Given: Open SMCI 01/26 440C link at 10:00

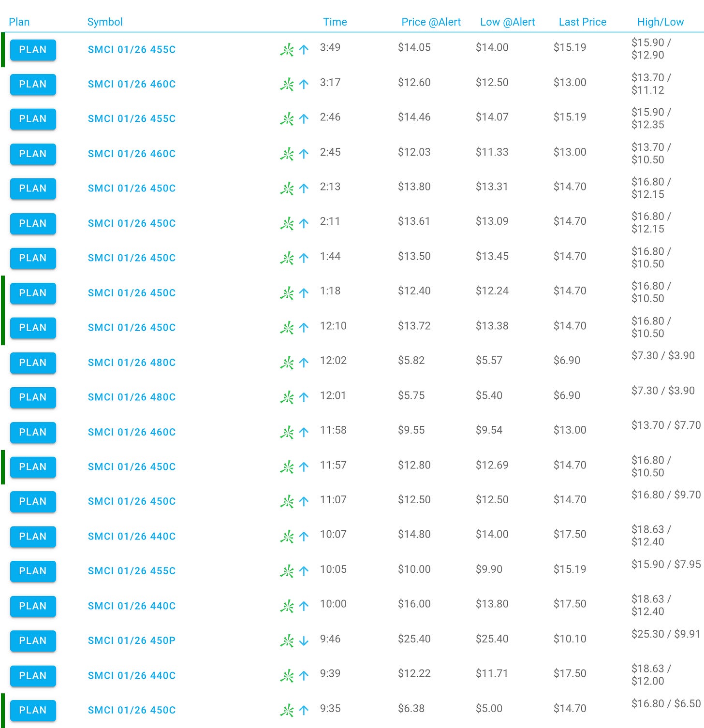Looking at the screenshot, I should 132,606.
